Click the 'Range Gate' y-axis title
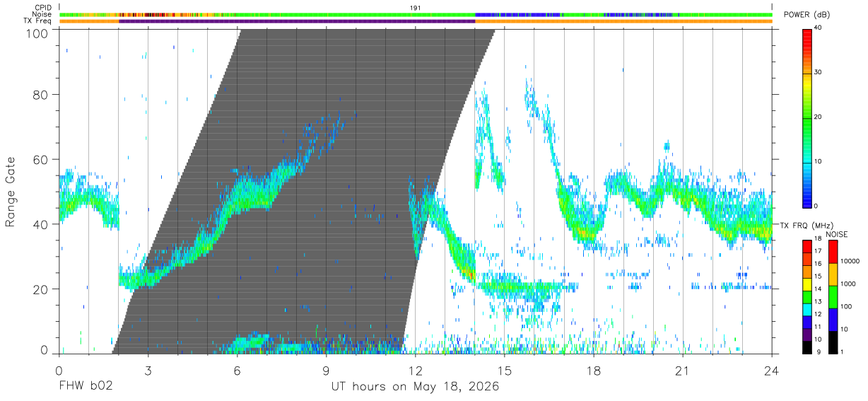 pyautogui.click(x=11, y=192)
